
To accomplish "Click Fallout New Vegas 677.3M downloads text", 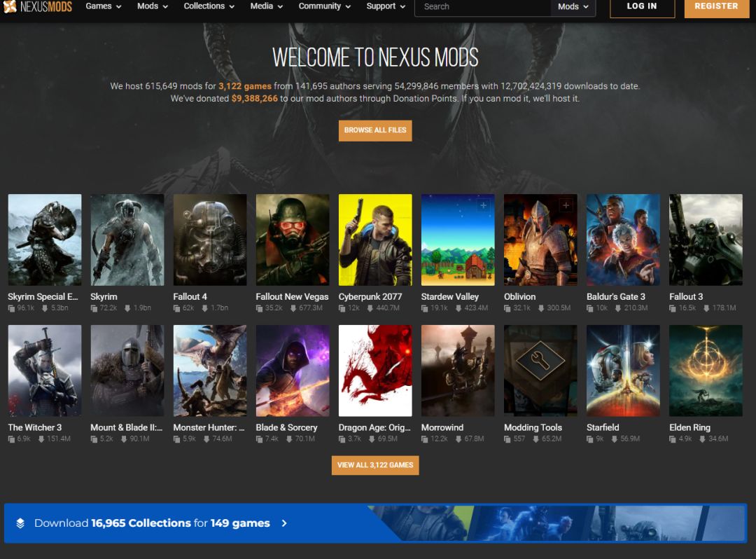I will (x=311, y=308).
